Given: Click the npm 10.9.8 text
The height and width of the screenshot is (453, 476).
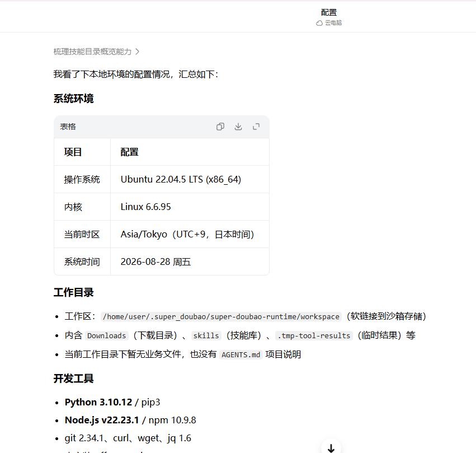Looking at the screenshot, I should [172, 420].
